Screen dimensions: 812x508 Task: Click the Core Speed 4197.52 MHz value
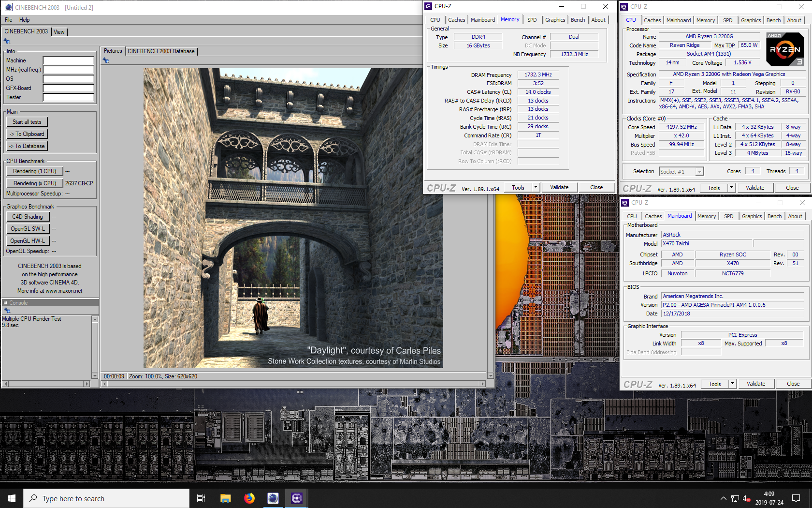(x=681, y=127)
